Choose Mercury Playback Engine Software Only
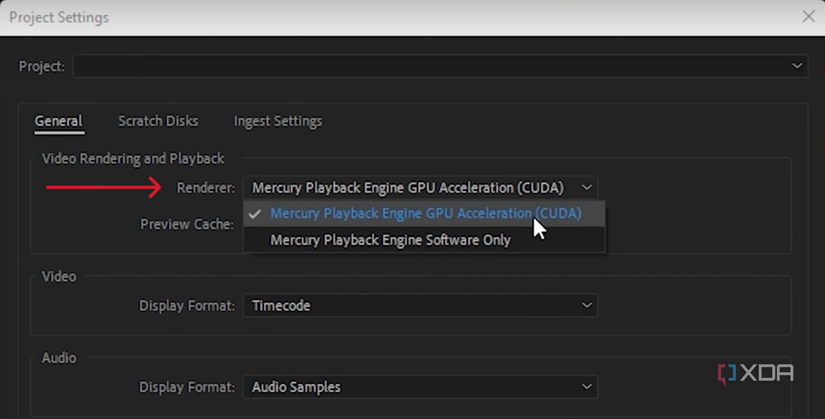This screenshot has height=419, width=825. coord(424,240)
